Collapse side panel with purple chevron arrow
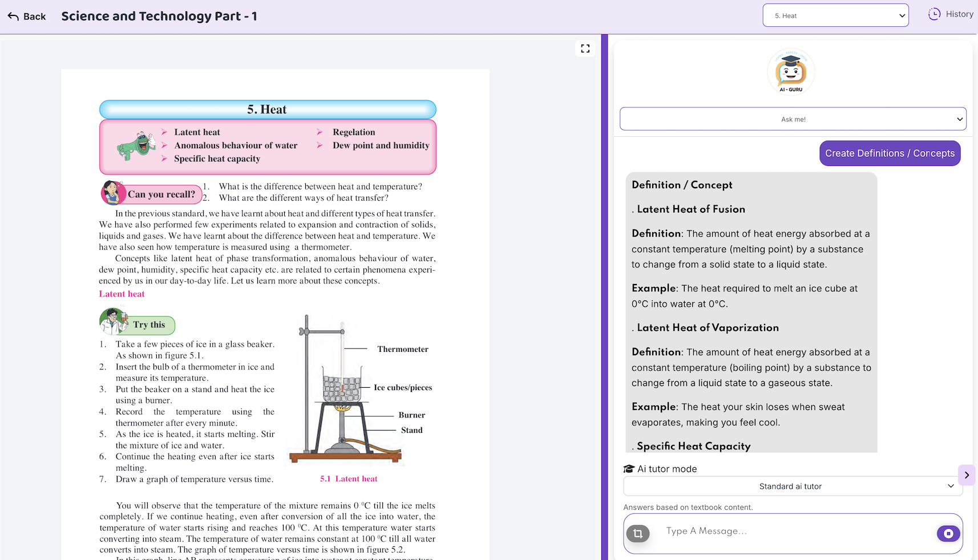The height and width of the screenshot is (560, 978). (x=967, y=475)
